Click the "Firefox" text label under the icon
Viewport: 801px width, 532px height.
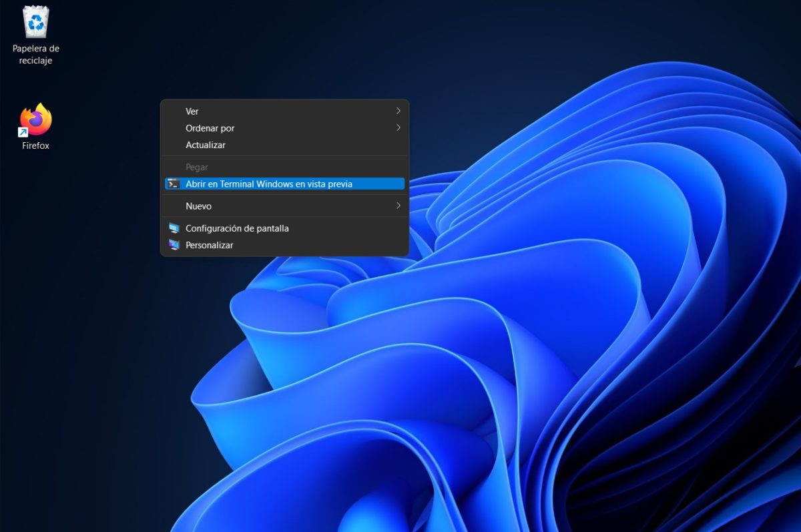tap(35, 146)
